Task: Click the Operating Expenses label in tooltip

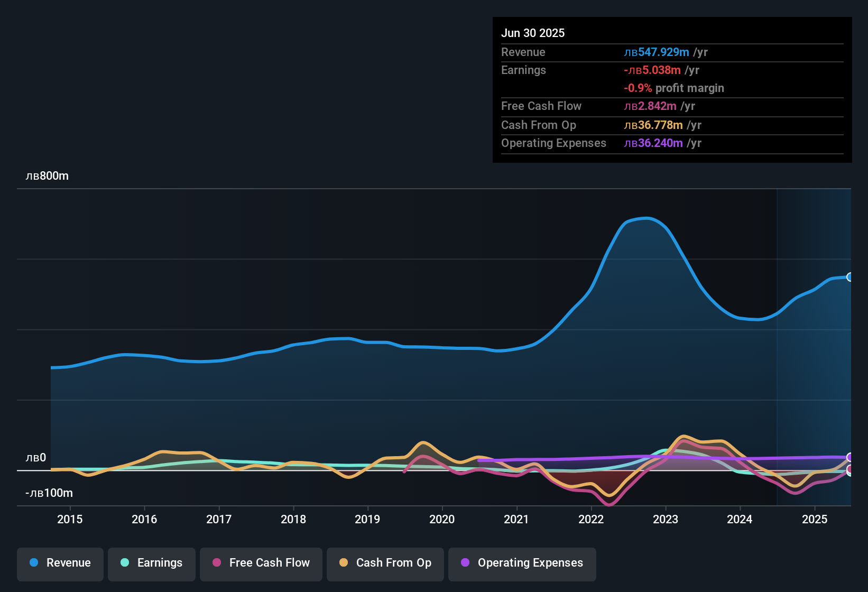Action: coord(553,143)
